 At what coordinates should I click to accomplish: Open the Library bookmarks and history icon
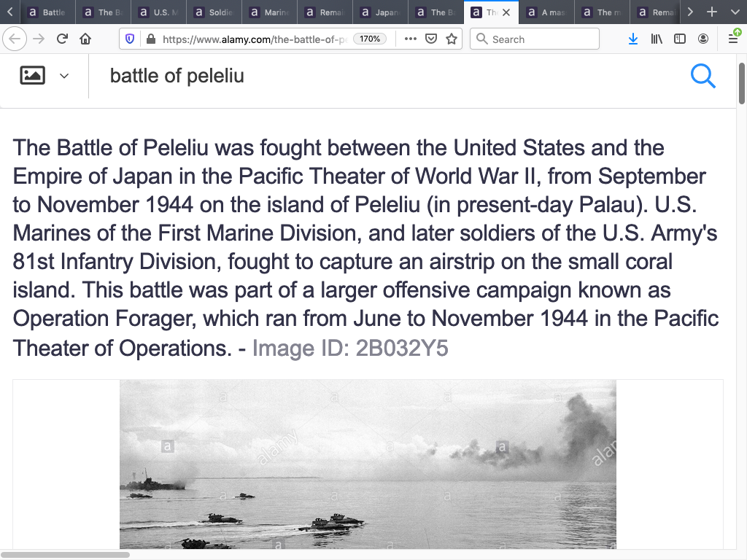(657, 39)
